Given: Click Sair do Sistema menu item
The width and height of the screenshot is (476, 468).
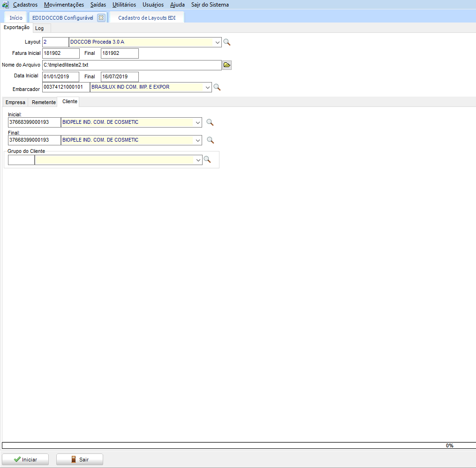Looking at the screenshot, I should click(x=210, y=5).
